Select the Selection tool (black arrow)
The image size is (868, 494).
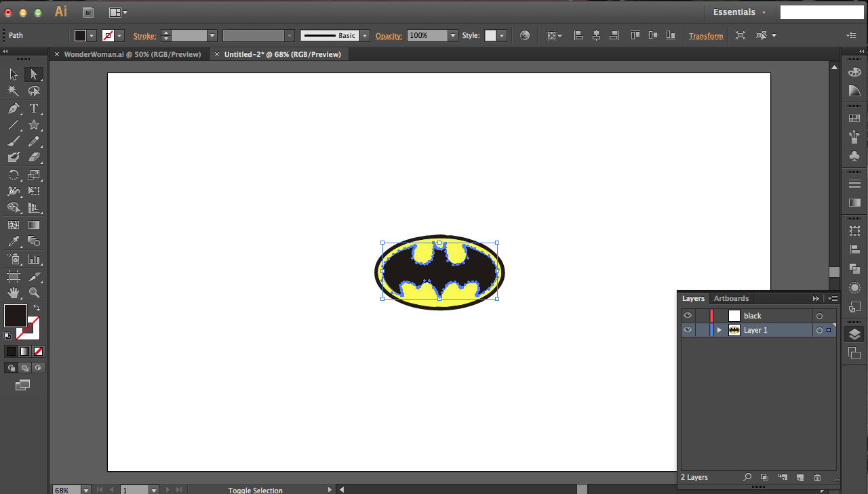(14, 75)
